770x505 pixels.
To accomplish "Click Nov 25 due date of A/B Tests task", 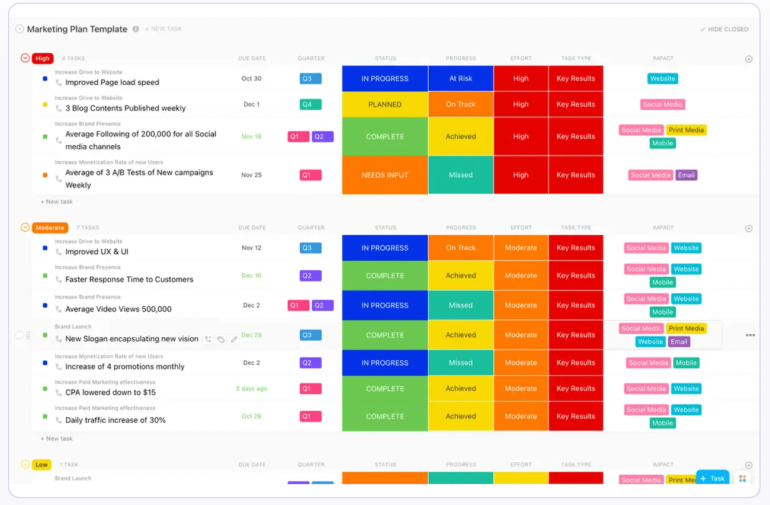I will [251, 175].
